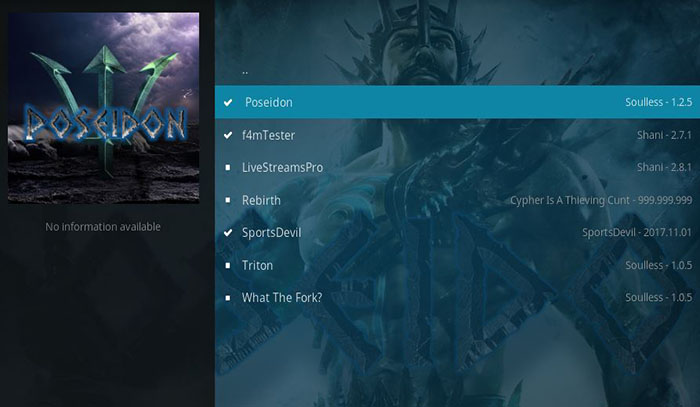The image size is (700, 407).
Task: Select the Poseidon add-on row
Action: click(457, 102)
